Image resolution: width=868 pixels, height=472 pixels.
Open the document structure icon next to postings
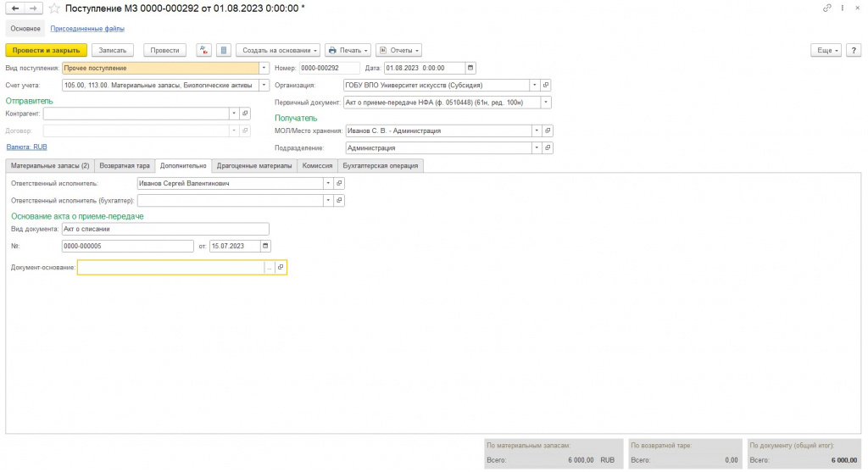pyautogui.click(x=224, y=50)
